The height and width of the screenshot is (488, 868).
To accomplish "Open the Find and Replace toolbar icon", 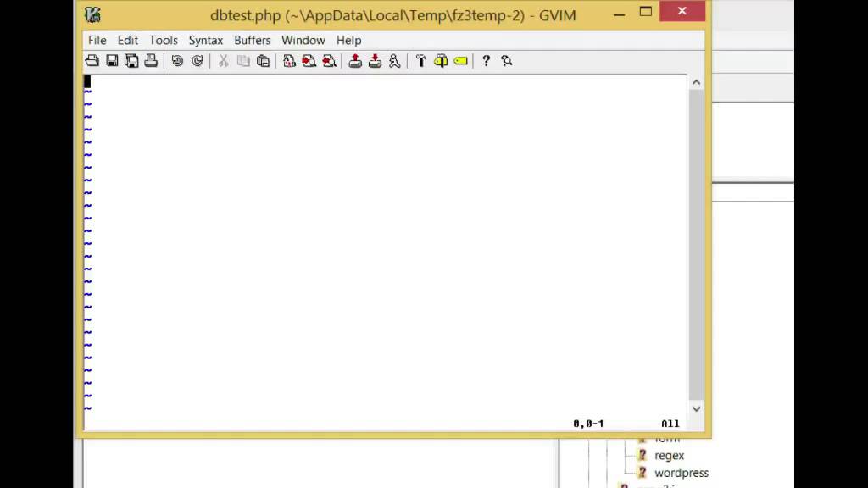I will [289, 61].
